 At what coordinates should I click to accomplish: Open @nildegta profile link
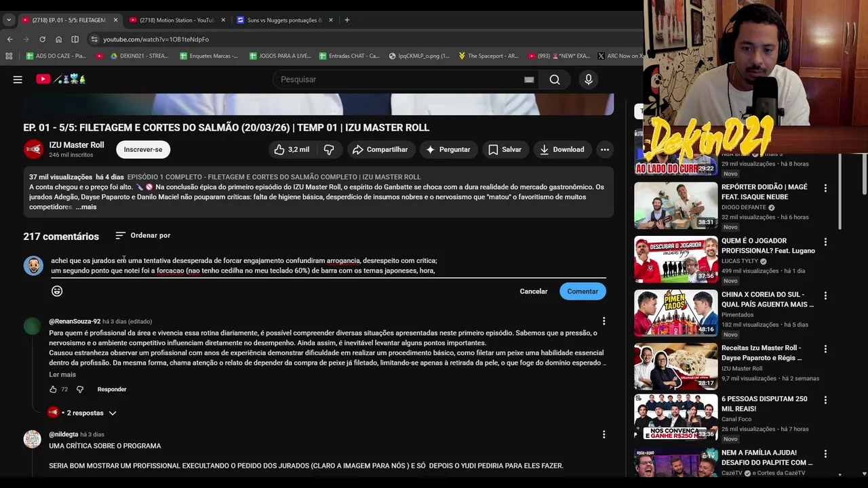[64, 434]
